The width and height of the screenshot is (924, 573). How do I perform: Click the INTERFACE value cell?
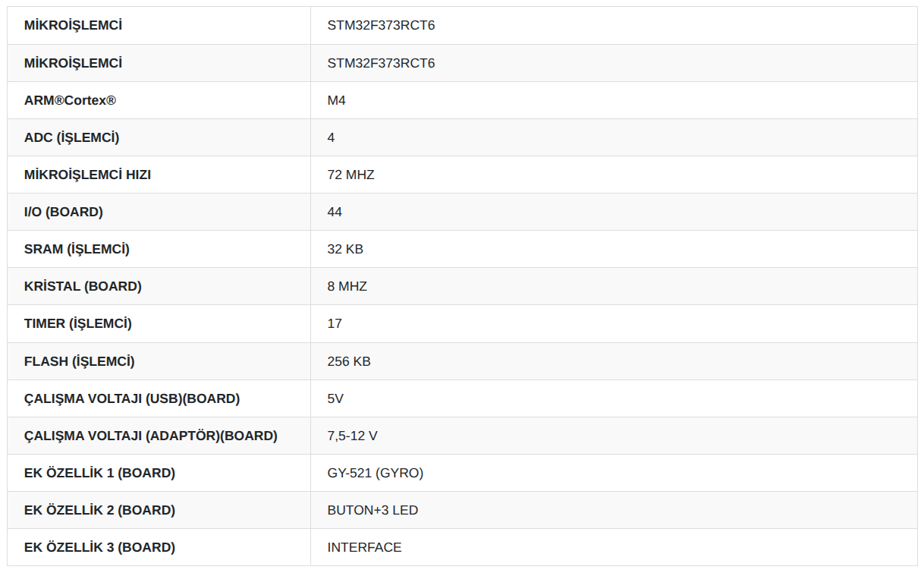coord(614,547)
